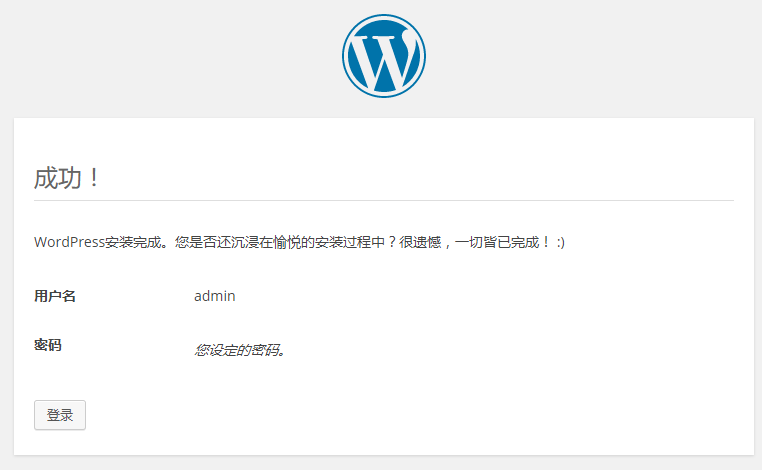Image resolution: width=762 pixels, height=470 pixels.
Task: Click the 您设定的密码。 text
Action: tap(240, 350)
